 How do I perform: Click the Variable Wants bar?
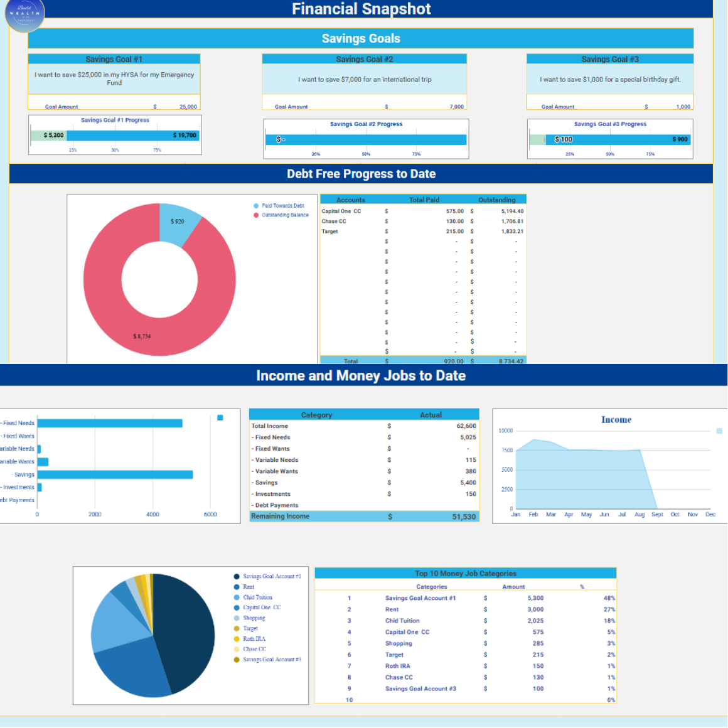(43, 462)
